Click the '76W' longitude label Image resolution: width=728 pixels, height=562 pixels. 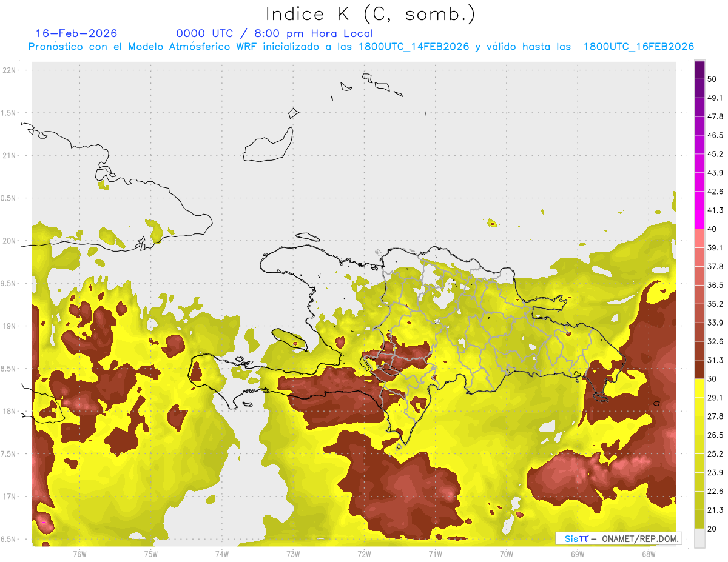pyautogui.click(x=79, y=555)
